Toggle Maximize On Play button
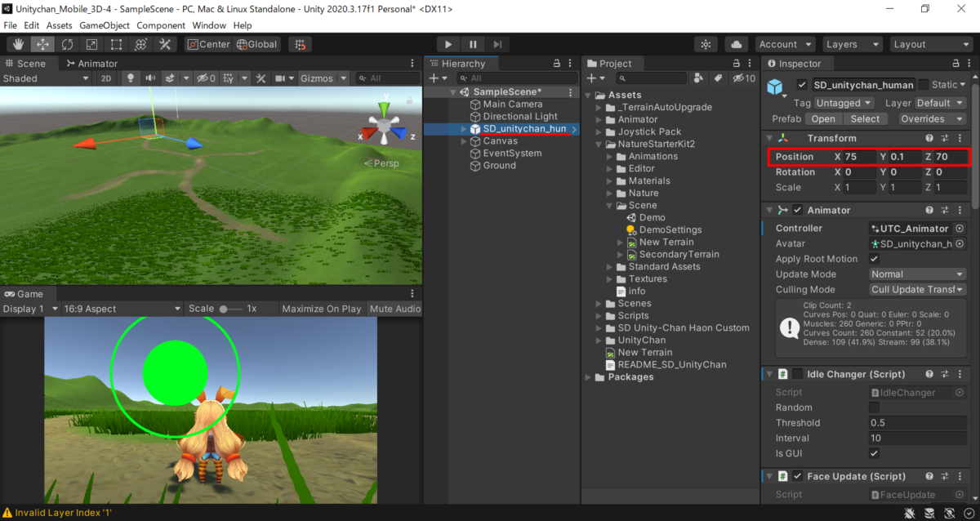Viewport: 980px width, 521px height. [x=322, y=309]
